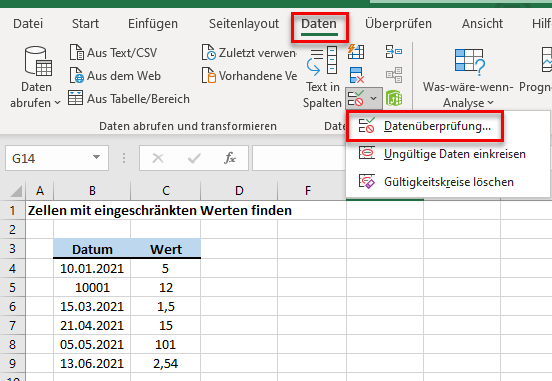The width and height of the screenshot is (552, 381).
Task: Open the Einfügen ribbon tab
Action: 153,24
